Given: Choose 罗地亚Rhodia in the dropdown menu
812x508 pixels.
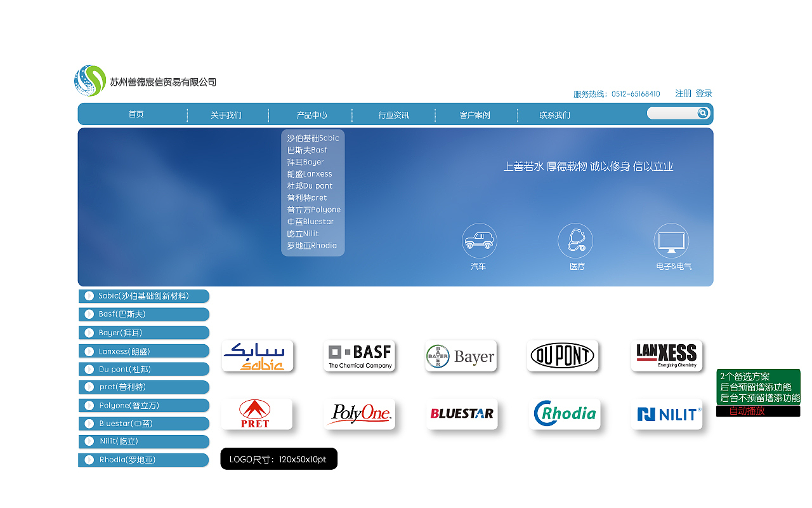Looking at the screenshot, I should 311,246.
